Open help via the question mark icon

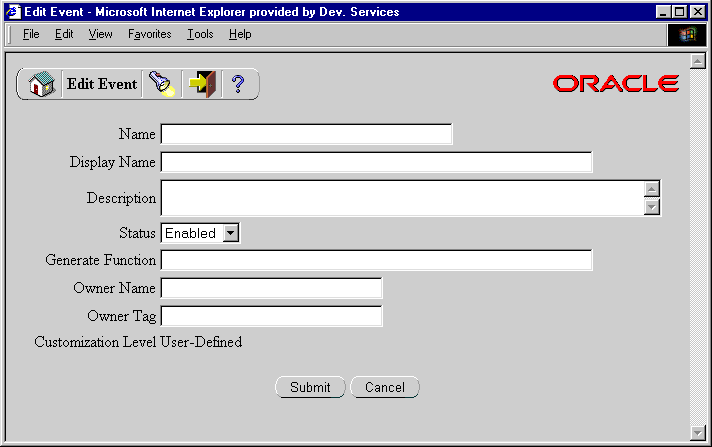coord(238,85)
